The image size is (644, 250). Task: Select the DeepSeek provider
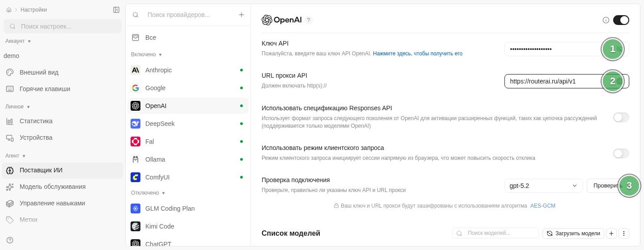pos(188,124)
